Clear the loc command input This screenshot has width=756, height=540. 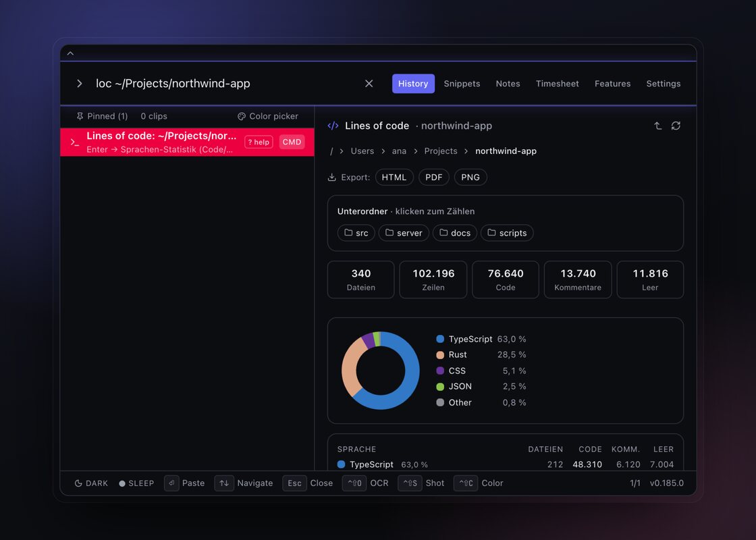(x=369, y=84)
